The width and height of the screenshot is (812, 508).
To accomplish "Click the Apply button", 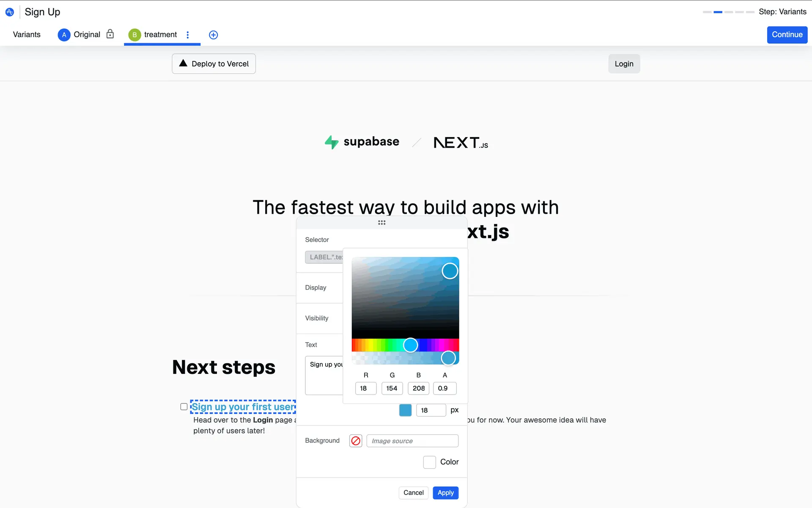I will click(445, 493).
